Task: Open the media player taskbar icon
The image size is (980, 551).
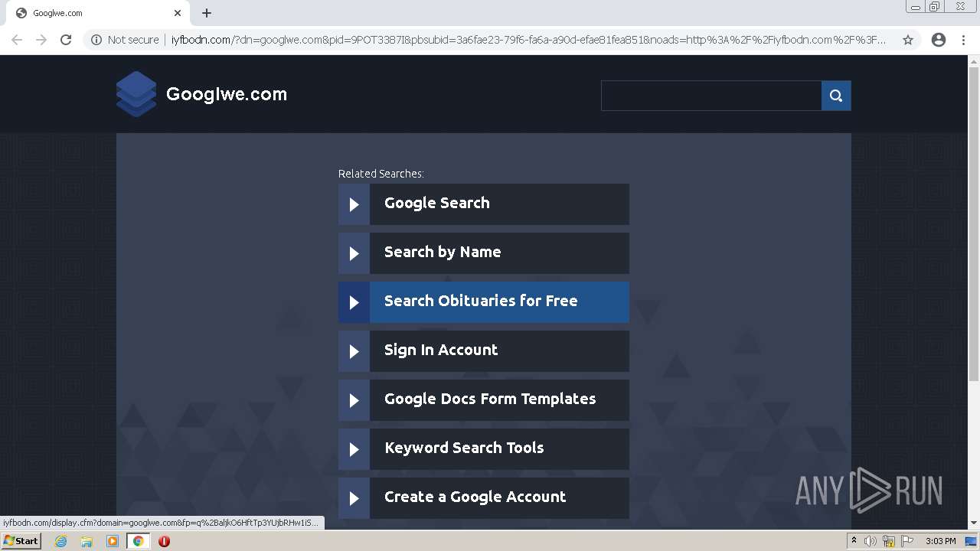Action: 113,541
